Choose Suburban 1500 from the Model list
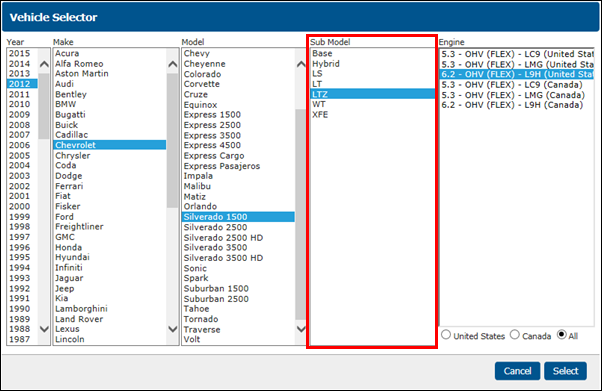 click(238, 288)
